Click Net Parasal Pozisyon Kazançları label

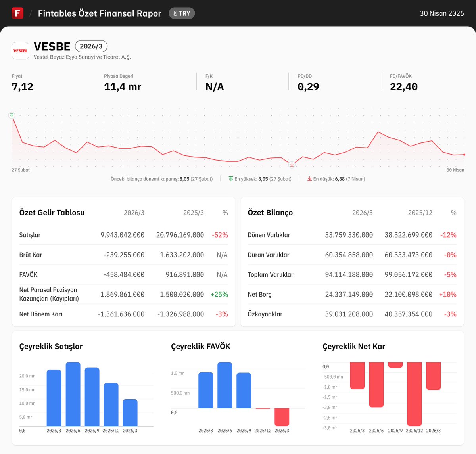click(x=49, y=294)
